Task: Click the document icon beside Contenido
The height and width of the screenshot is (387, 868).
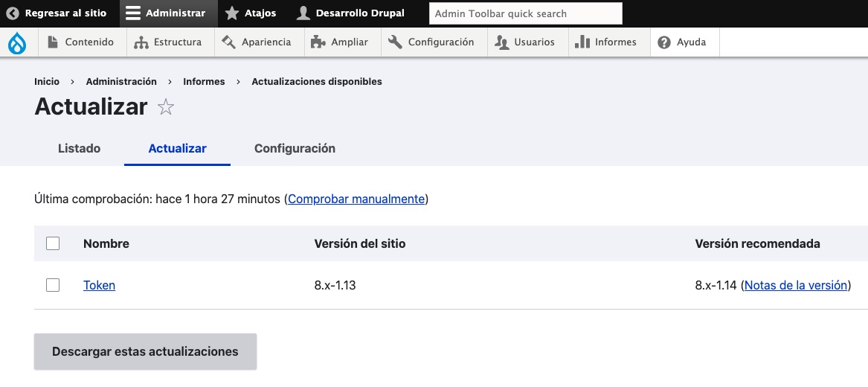Action: [x=53, y=42]
